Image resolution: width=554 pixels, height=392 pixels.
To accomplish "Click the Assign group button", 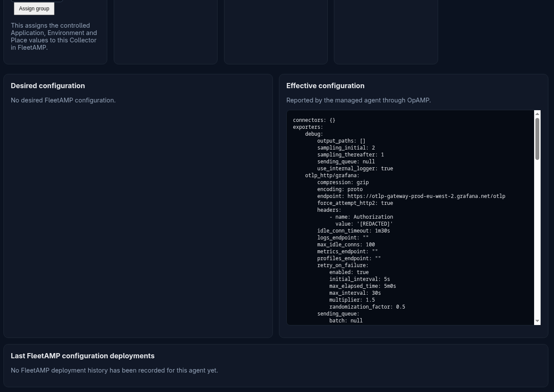I will (x=34, y=9).
